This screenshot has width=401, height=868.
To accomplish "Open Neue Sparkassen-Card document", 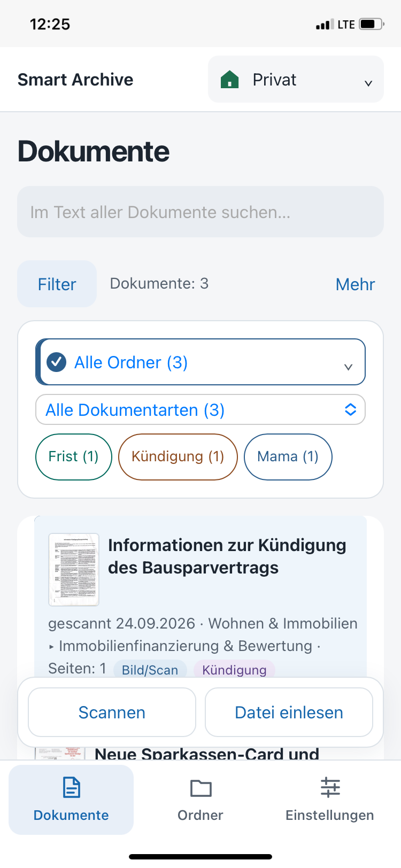I will [207, 754].
